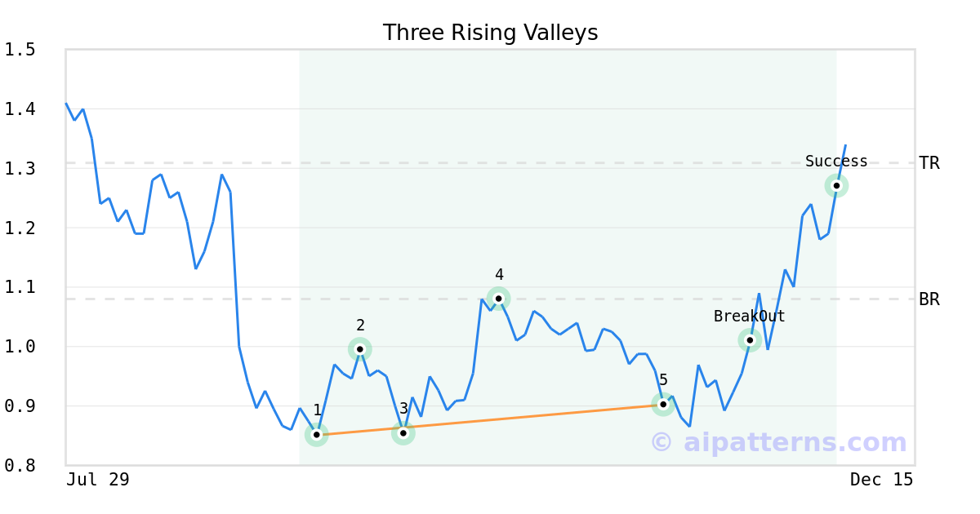
Task: Click valley marker point 5
Action: (x=663, y=404)
